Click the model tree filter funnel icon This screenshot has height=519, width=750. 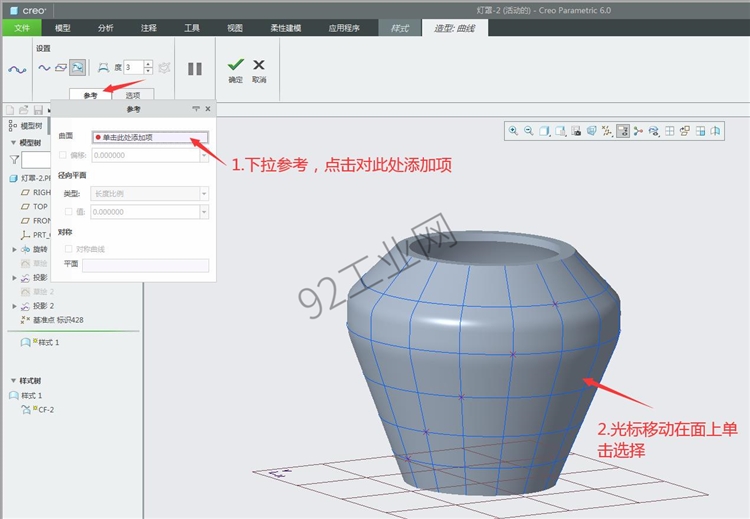click(x=14, y=160)
